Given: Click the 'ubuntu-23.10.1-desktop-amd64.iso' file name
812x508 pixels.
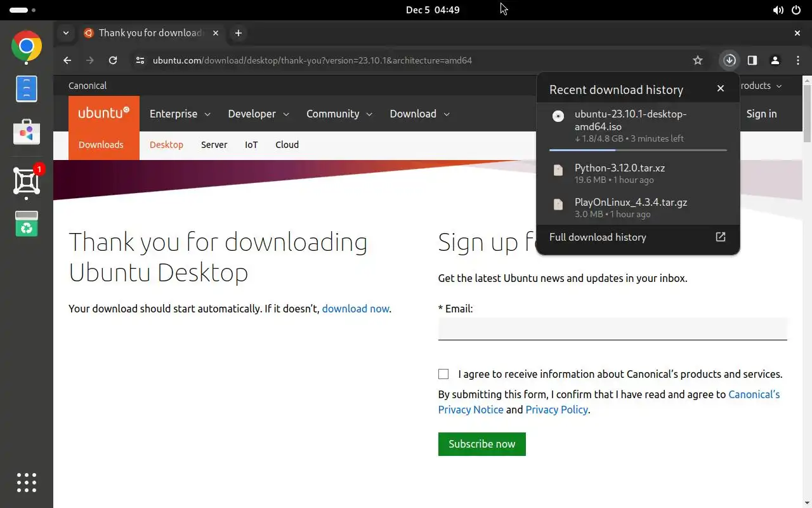Looking at the screenshot, I should click(631, 120).
